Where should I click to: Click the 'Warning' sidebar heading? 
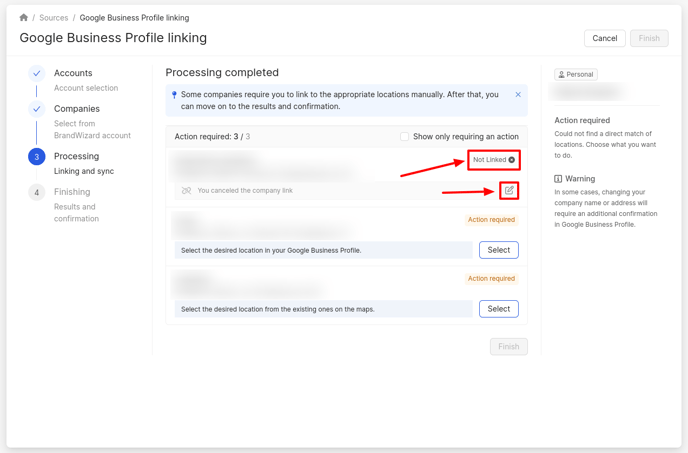(x=580, y=179)
